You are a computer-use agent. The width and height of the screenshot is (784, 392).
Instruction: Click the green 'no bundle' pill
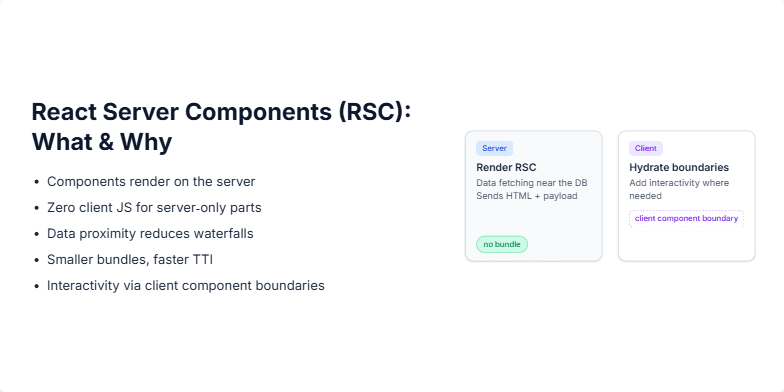502,244
